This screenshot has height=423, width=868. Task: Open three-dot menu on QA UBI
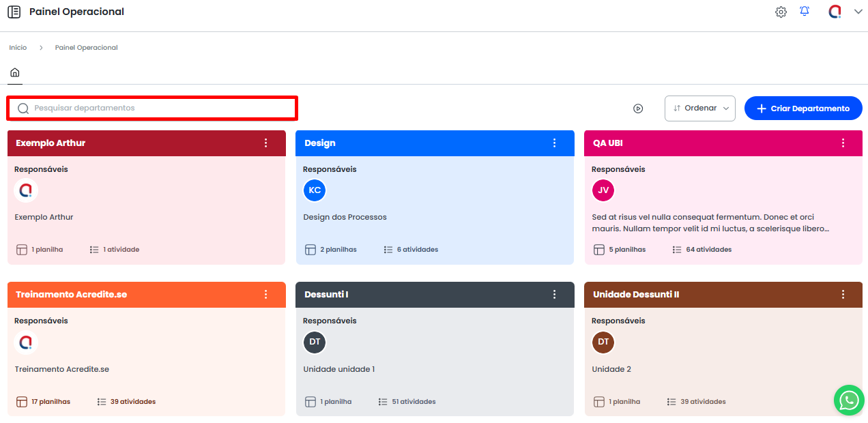pyautogui.click(x=843, y=143)
